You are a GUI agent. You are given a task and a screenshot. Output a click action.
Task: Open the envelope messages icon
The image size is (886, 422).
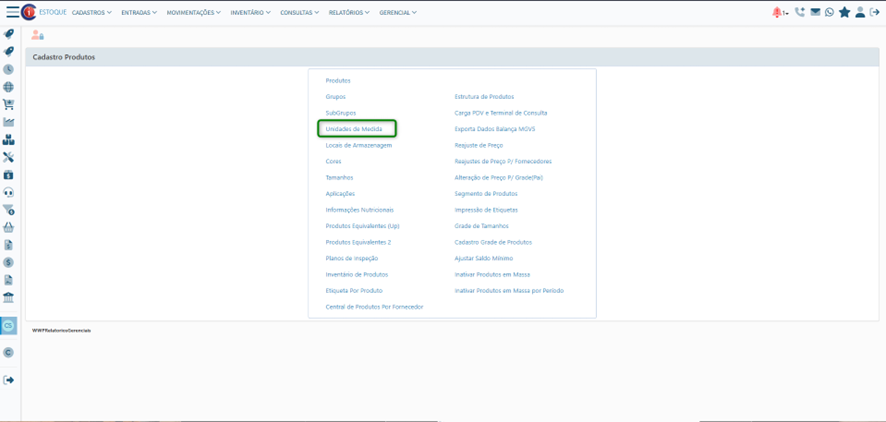pos(815,12)
